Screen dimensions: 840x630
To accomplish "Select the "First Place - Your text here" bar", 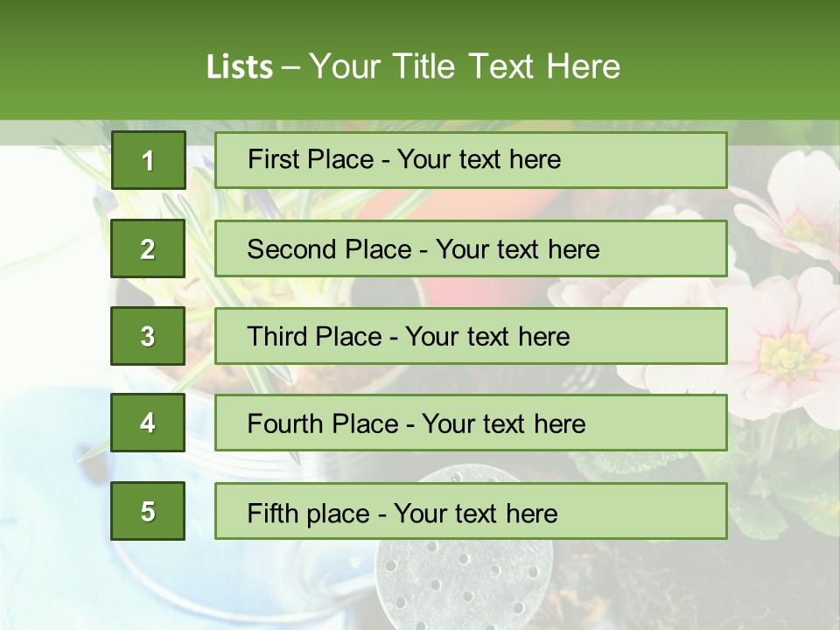I will click(x=471, y=160).
